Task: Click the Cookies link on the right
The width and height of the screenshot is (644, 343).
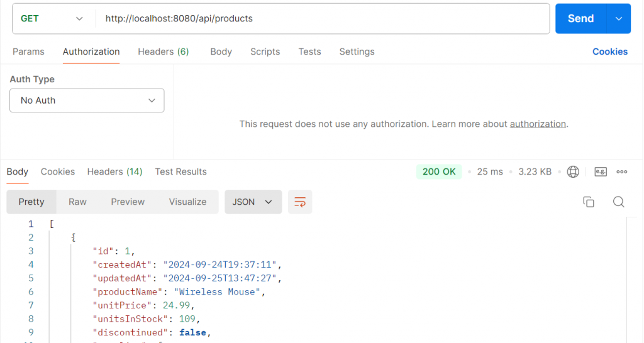Action: [610, 52]
